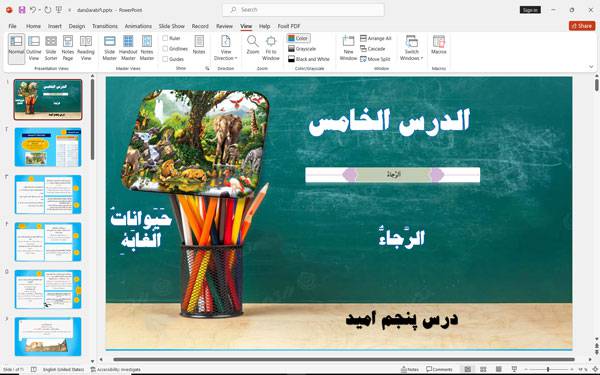Open Customize Quick Access Toolbar dropdown
The image size is (600, 375).
click(69, 10)
